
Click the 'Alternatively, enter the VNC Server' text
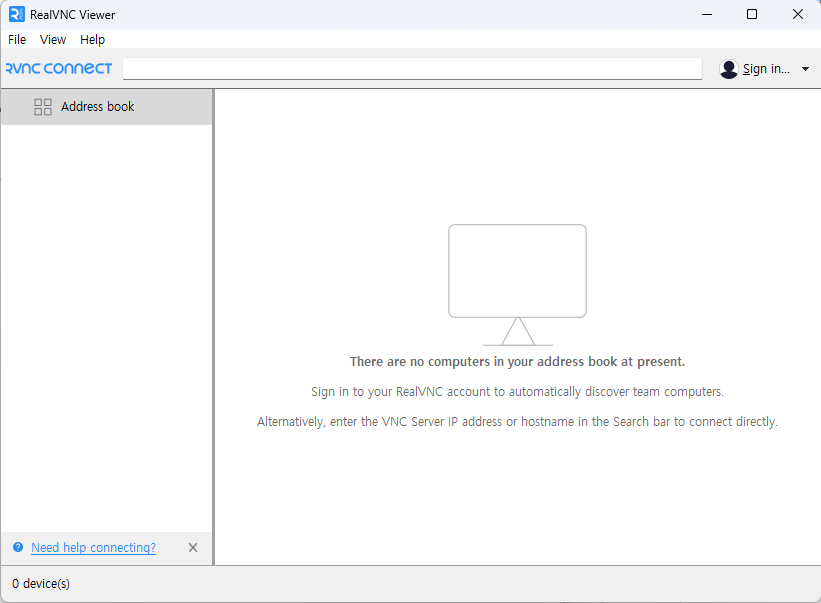tap(517, 421)
